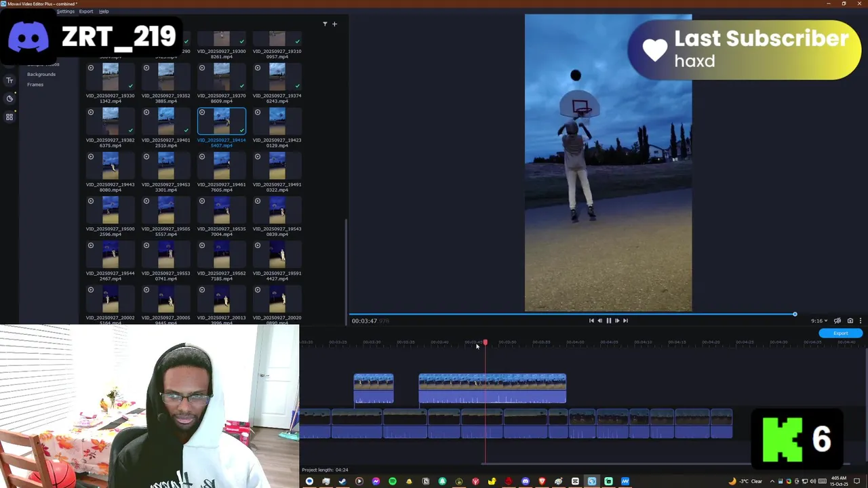The height and width of the screenshot is (488, 868).
Task: Open the 9:16 aspect ratio dropdown
Action: point(819,321)
